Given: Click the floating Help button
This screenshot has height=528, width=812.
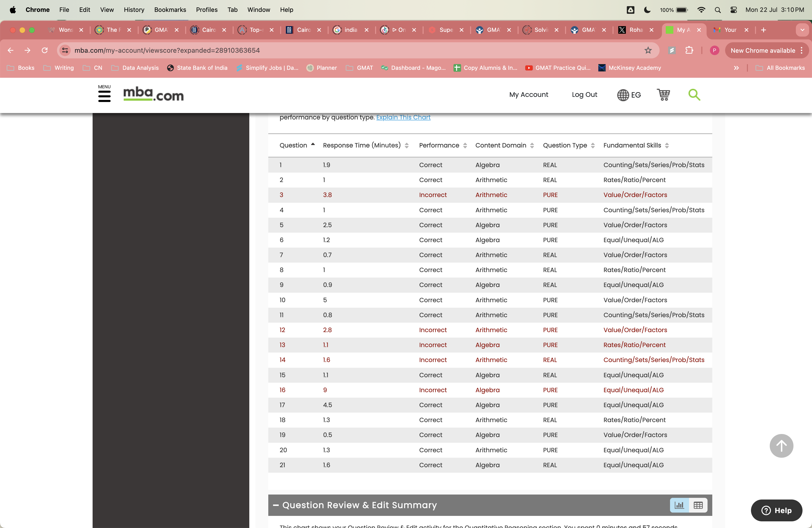Looking at the screenshot, I should tap(776, 510).
